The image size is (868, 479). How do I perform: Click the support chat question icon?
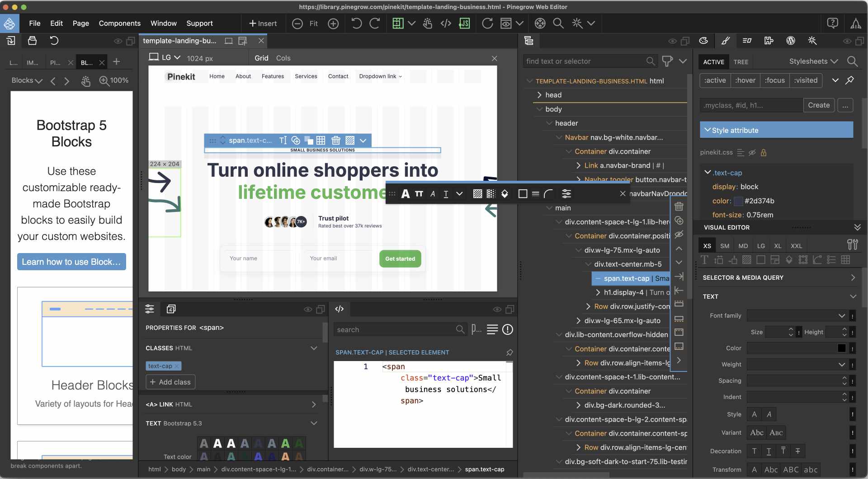(832, 23)
